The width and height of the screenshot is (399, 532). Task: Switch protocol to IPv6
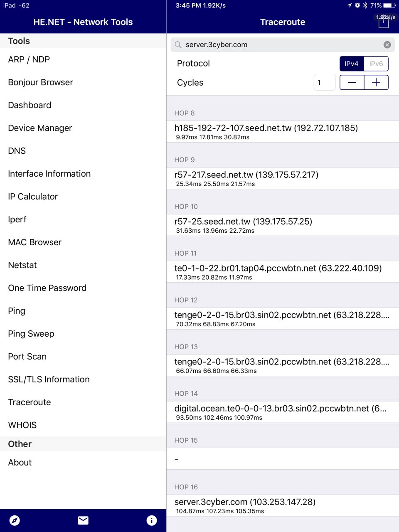coord(376,64)
